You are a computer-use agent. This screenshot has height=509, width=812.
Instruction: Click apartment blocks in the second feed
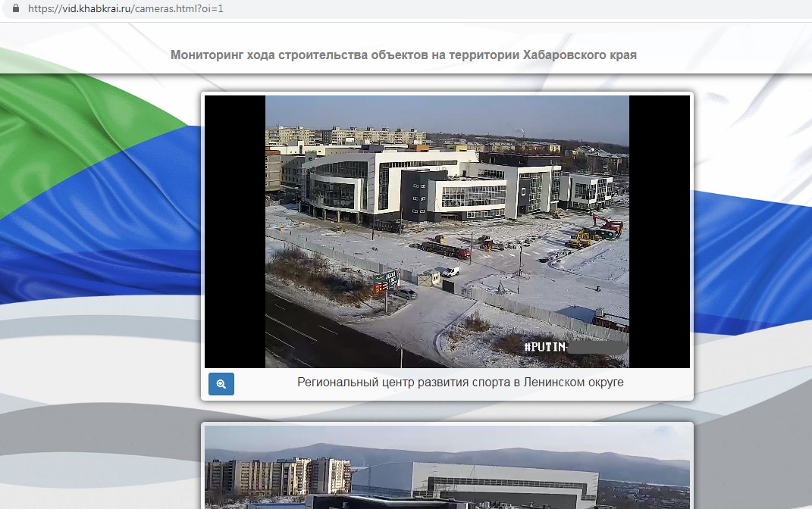277,477
